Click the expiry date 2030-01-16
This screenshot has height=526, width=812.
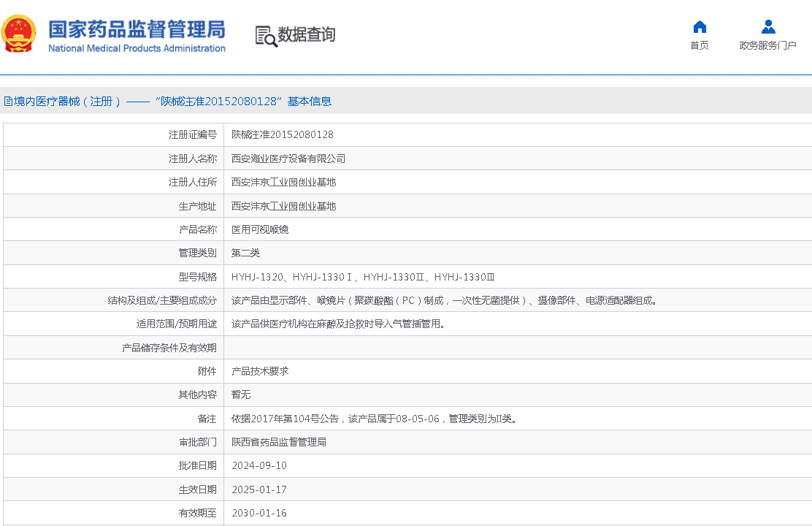coord(259,514)
